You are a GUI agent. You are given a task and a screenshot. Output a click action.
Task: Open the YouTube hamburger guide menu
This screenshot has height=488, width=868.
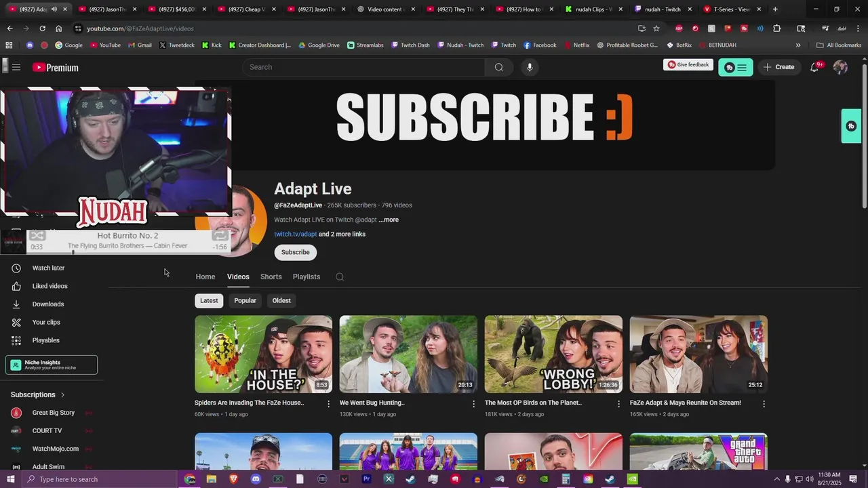coord(16,67)
